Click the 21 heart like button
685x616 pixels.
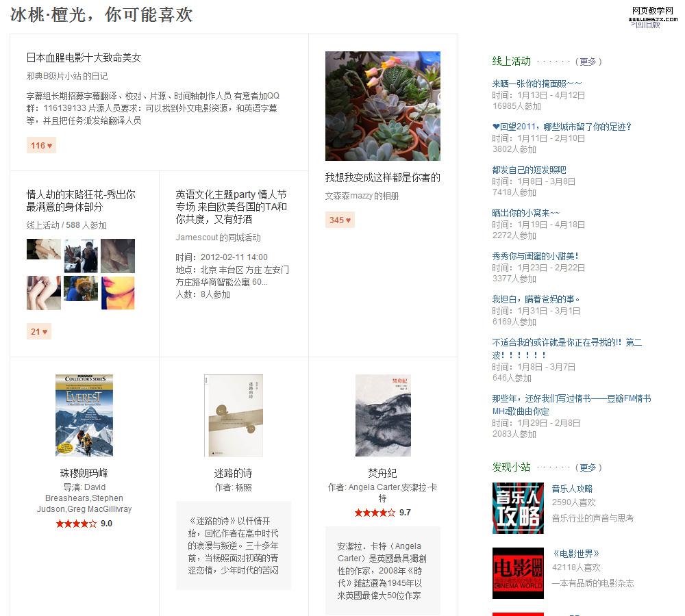pyautogui.click(x=39, y=331)
